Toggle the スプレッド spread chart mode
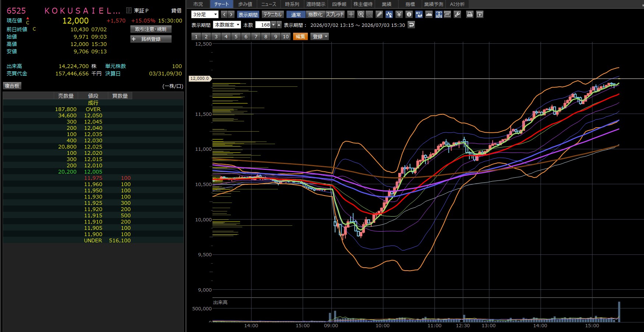The width and height of the screenshot is (644, 332). click(335, 14)
